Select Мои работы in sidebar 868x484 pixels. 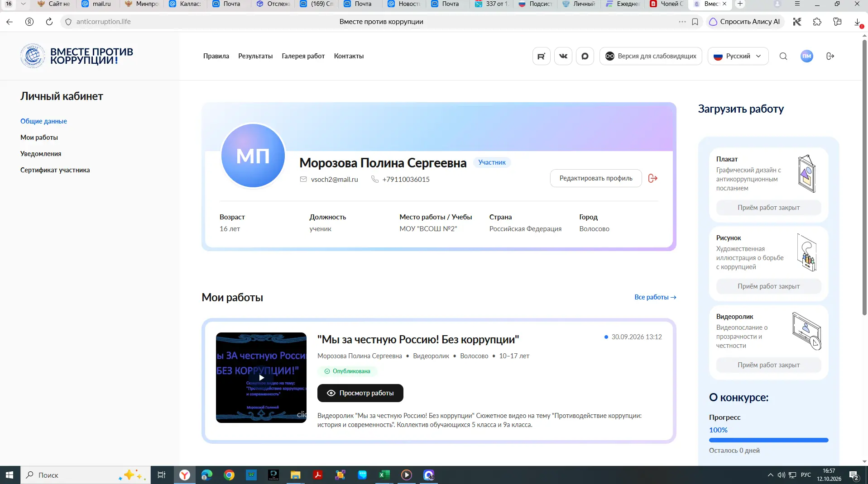39,138
